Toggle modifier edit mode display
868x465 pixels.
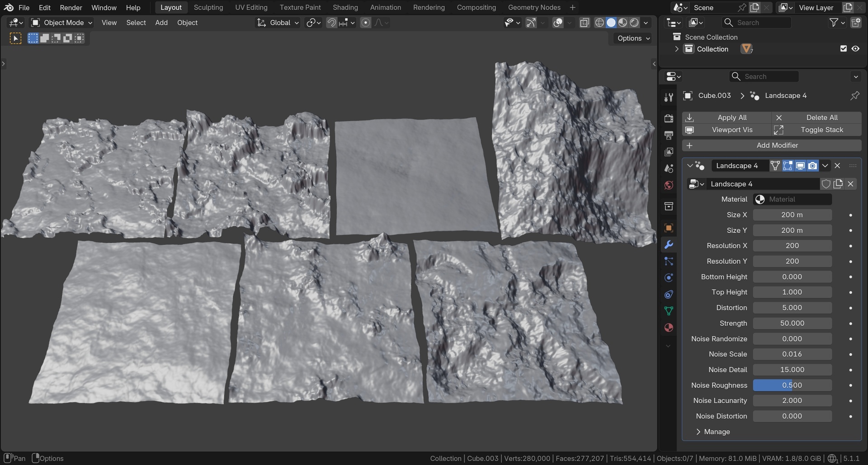(x=788, y=166)
